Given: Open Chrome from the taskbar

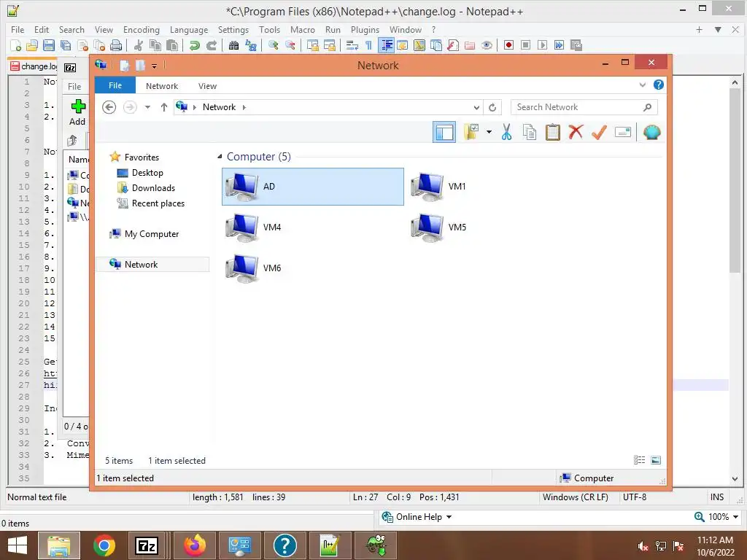Looking at the screenshot, I should (104, 545).
